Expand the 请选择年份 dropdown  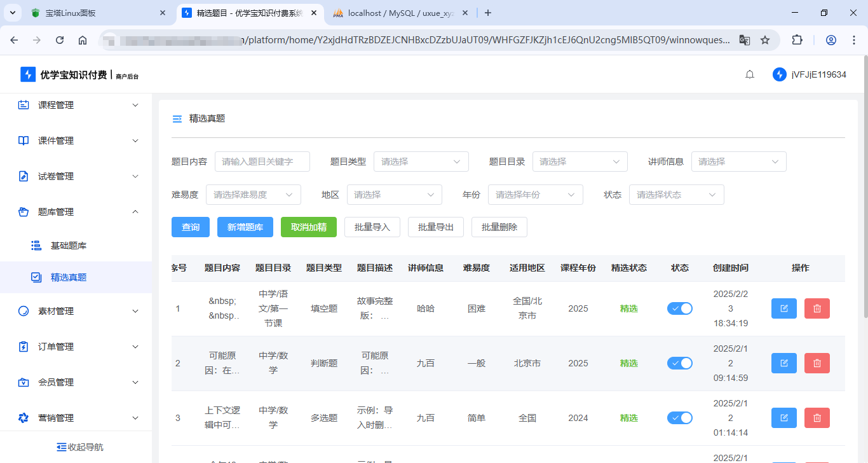535,195
